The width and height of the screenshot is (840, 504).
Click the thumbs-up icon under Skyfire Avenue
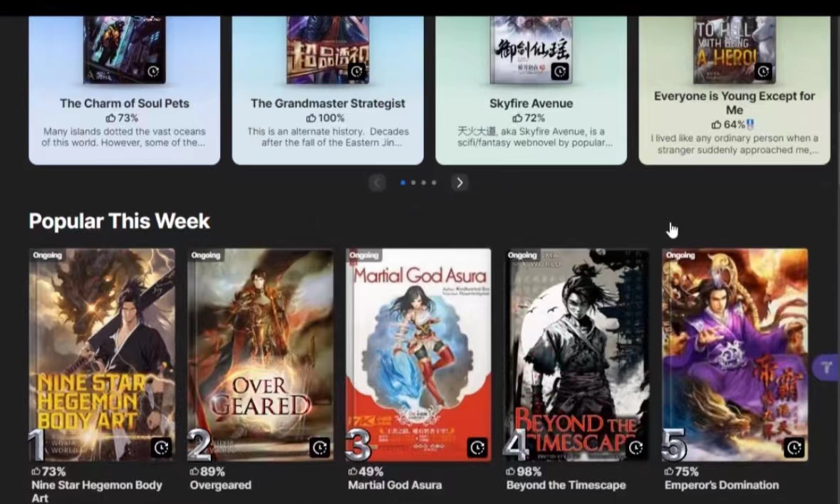coord(517,117)
